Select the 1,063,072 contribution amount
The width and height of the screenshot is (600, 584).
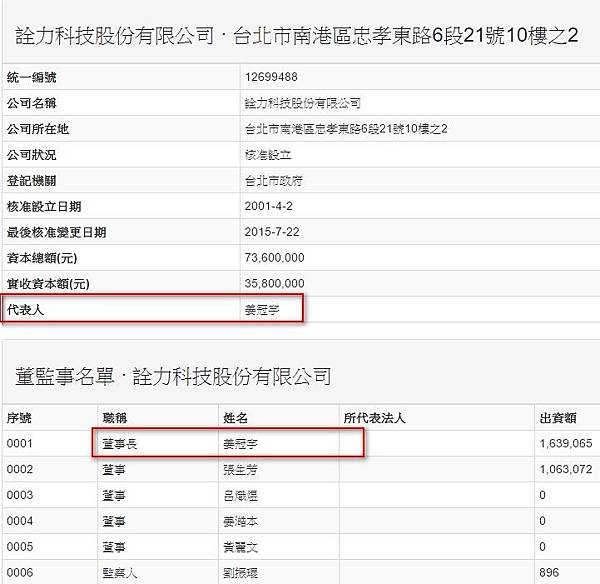[x=566, y=469]
